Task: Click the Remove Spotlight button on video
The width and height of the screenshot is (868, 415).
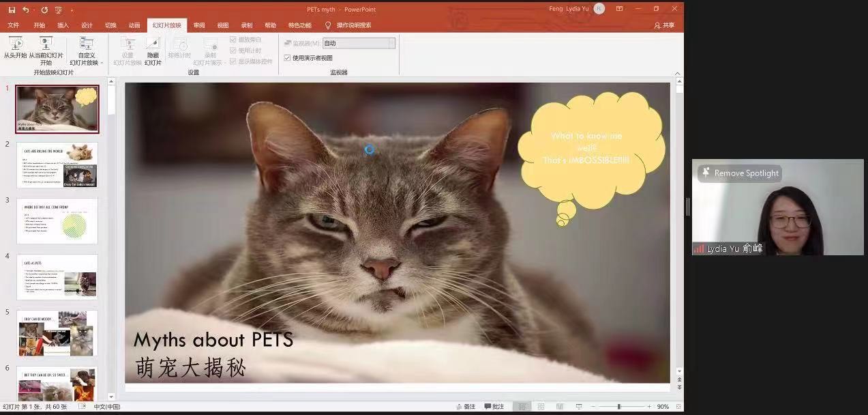Action: point(740,173)
